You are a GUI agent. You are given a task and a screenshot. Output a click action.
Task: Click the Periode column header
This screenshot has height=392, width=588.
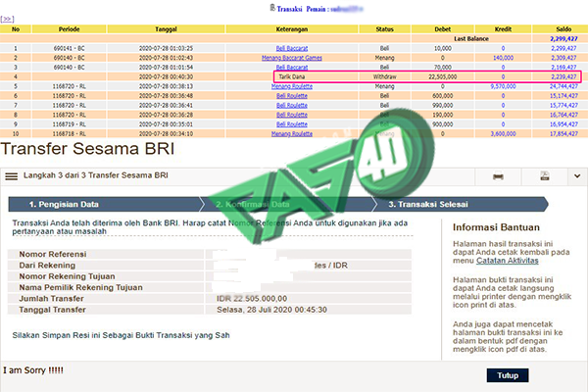pos(69,28)
